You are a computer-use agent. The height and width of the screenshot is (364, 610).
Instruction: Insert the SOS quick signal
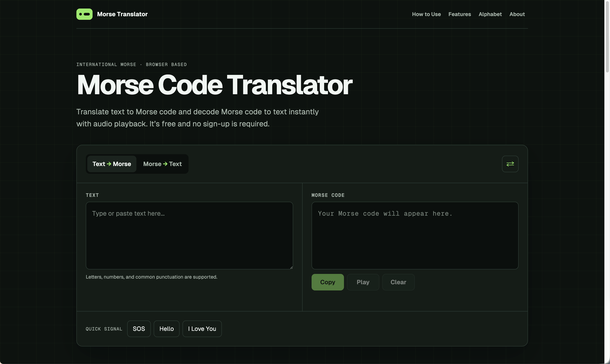pos(139,329)
